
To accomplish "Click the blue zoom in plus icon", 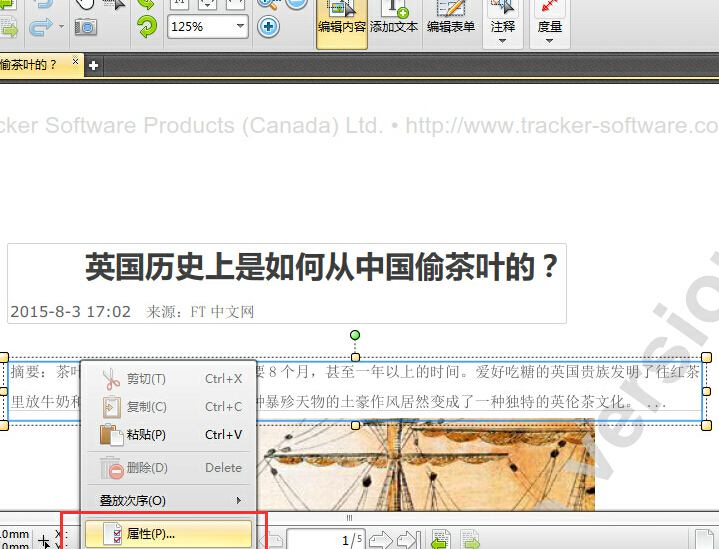I will pos(268,27).
